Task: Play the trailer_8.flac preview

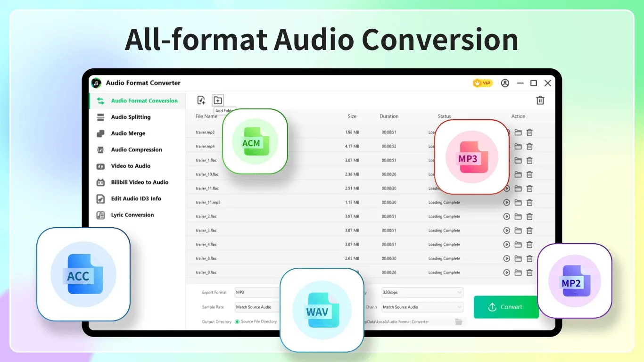Action: point(507,259)
